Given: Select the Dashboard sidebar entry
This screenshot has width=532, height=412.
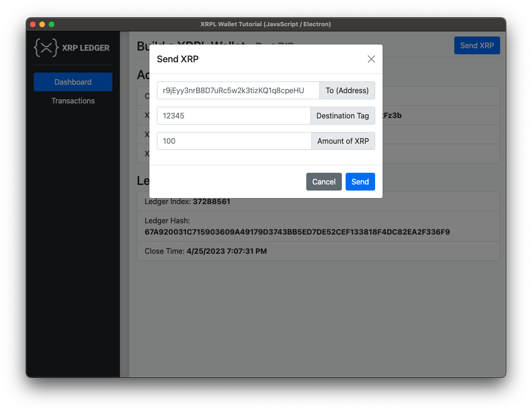Looking at the screenshot, I should pos(73,81).
